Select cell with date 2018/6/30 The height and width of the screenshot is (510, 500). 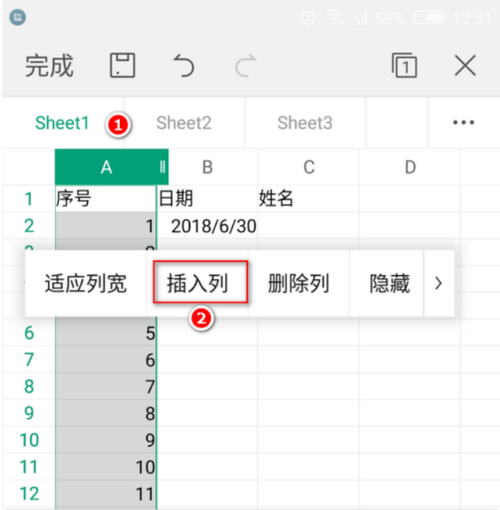pyautogui.click(x=207, y=226)
